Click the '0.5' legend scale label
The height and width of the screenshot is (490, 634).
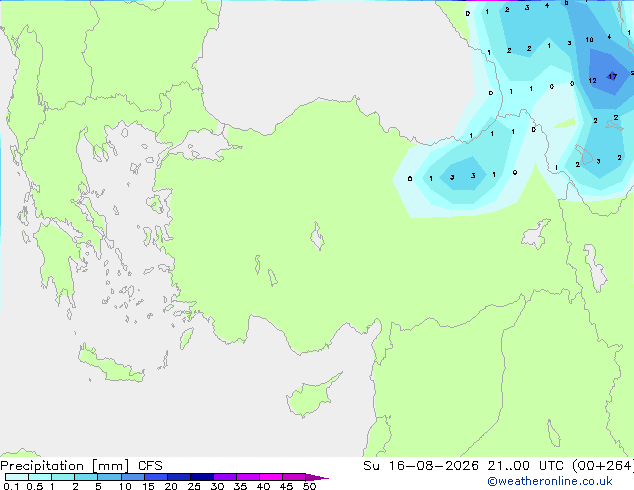tap(35, 486)
